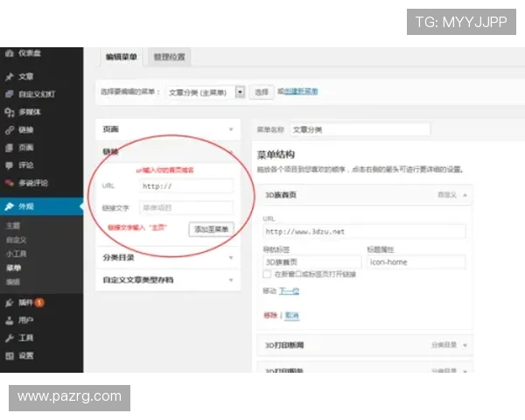Image resolution: width=525 pixels, height=420 pixels.
Task: Expand the 页面 accordion panel
Action: coord(168,129)
